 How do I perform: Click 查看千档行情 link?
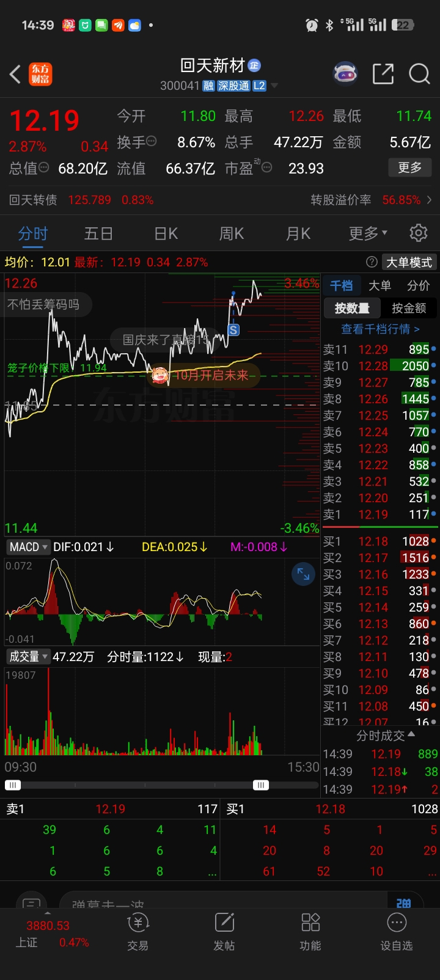point(380,329)
